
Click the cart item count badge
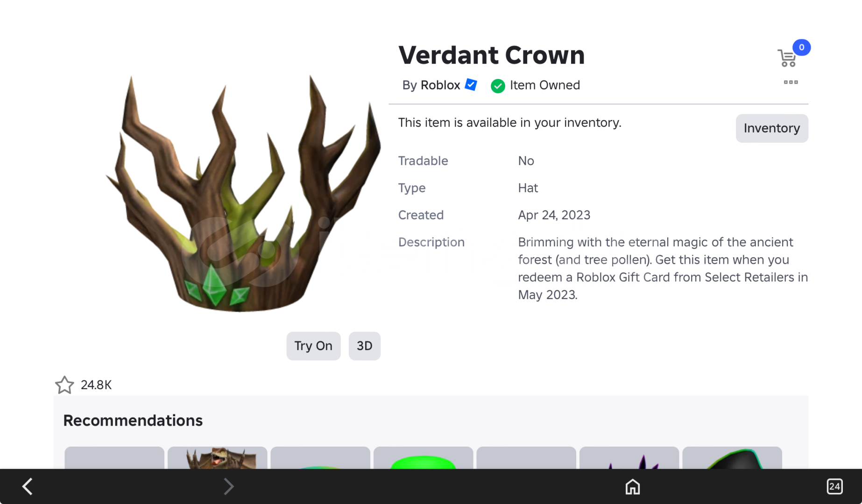[x=802, y=47]
